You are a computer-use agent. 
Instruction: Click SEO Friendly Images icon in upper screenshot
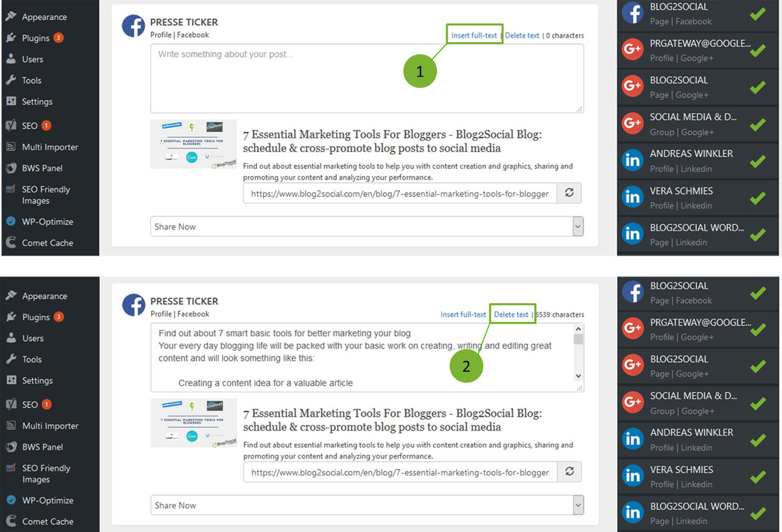click(x=11, y=189)
